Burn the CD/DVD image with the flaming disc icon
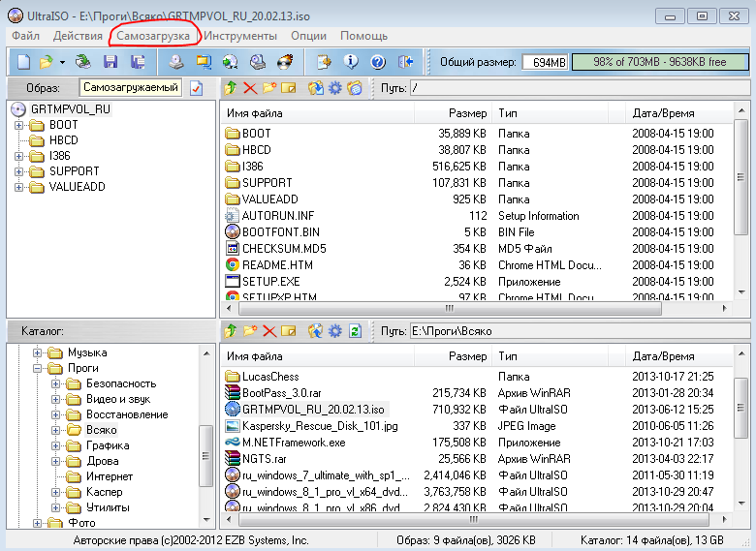 285,62
